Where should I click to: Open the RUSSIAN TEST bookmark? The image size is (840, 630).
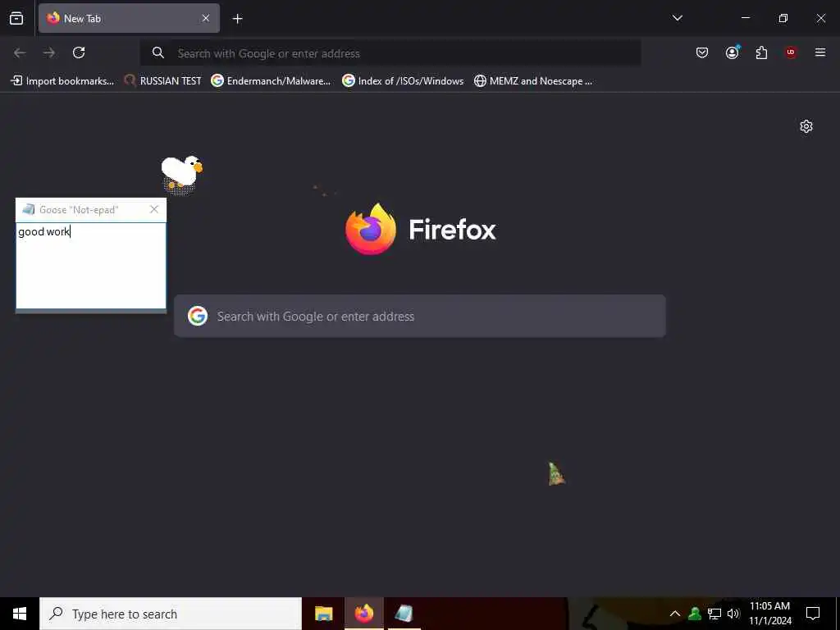coord(163,81)
